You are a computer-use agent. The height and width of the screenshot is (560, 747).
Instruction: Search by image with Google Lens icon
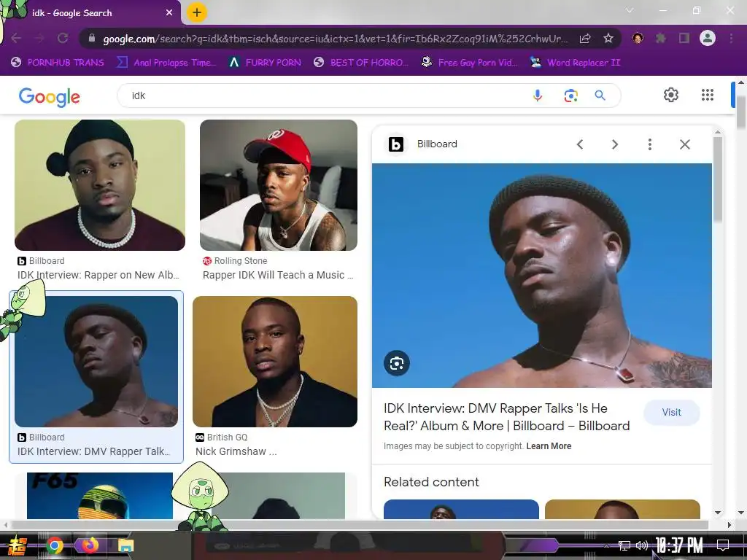coord(570,96)
